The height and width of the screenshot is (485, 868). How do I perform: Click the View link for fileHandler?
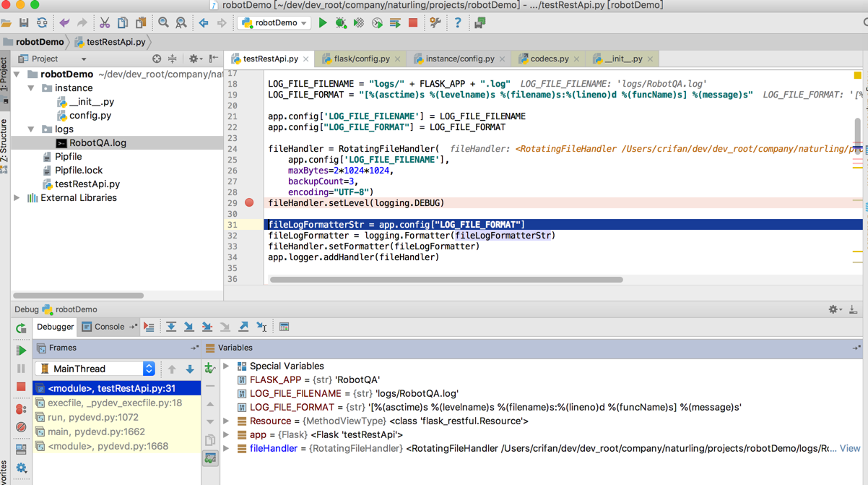[x=850, y=449]
